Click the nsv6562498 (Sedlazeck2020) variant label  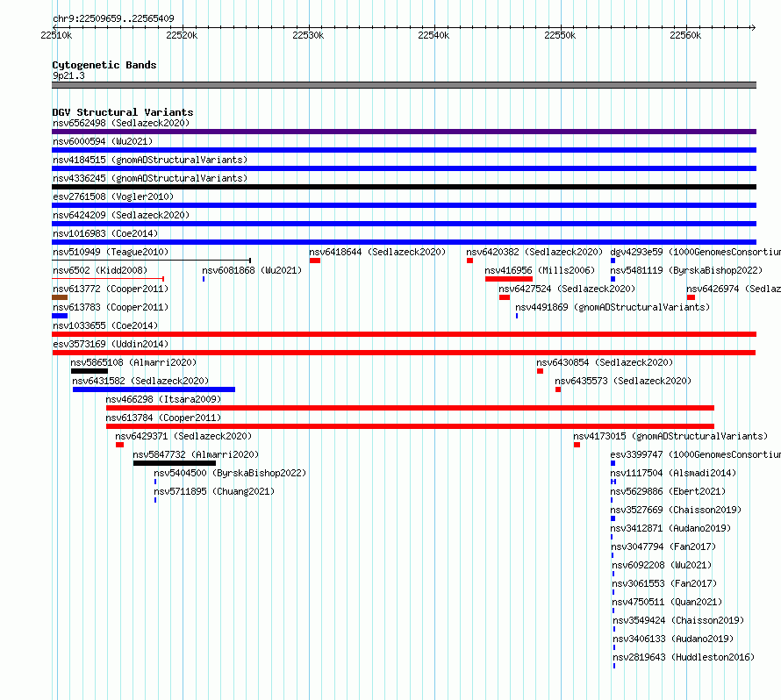tap(121, 123)
